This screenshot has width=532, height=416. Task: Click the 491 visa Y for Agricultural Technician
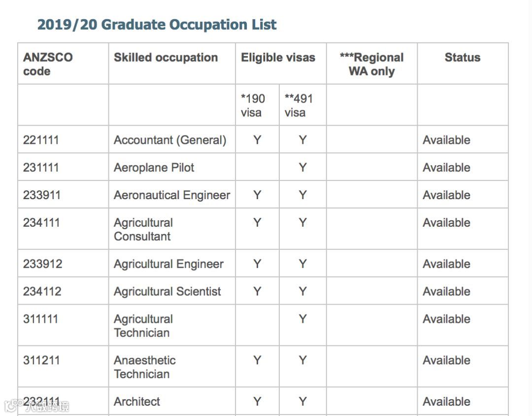tap(302, 319)
